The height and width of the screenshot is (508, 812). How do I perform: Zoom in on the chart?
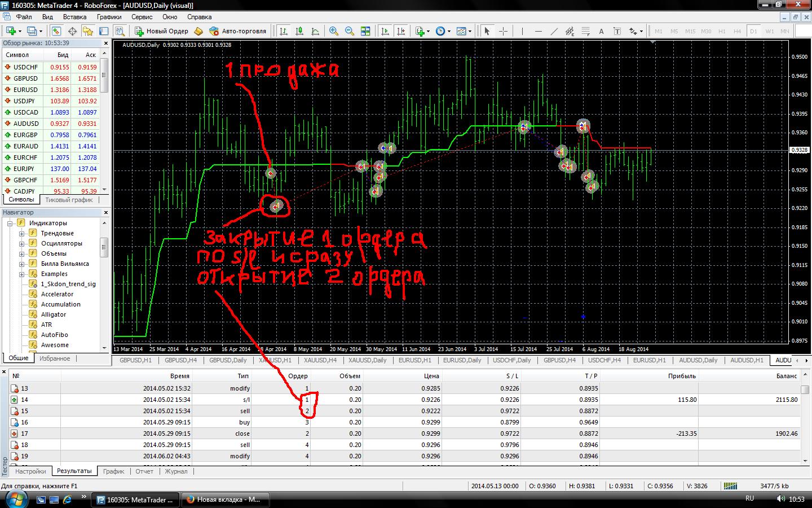pyautogui.click(x=334, y=31)
